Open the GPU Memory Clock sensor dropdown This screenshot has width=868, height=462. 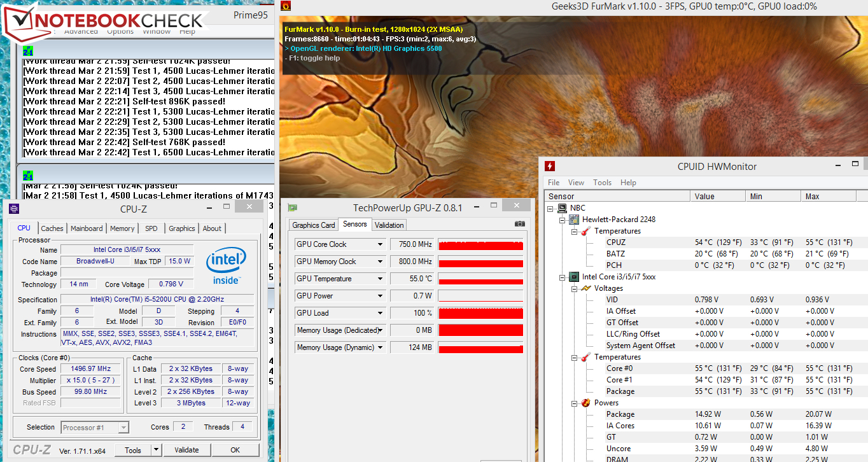[381, 262]
